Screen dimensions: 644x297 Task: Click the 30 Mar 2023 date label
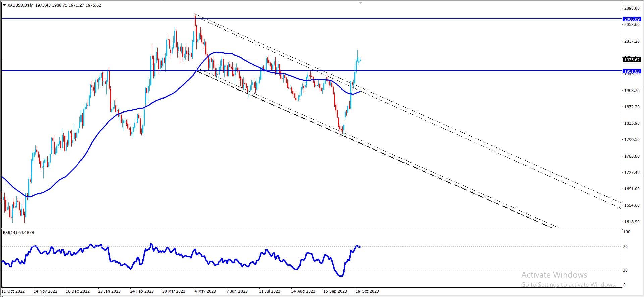coord(174,291)
